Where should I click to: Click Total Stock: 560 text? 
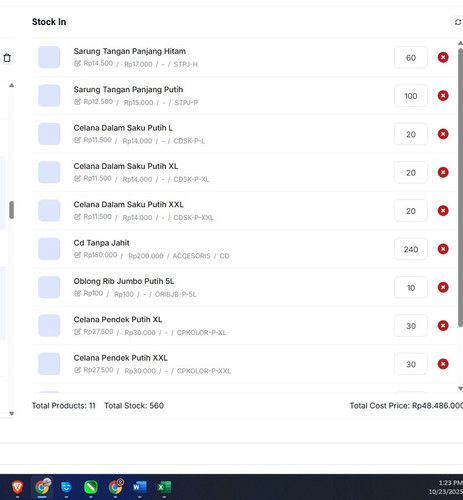(134, 406)
